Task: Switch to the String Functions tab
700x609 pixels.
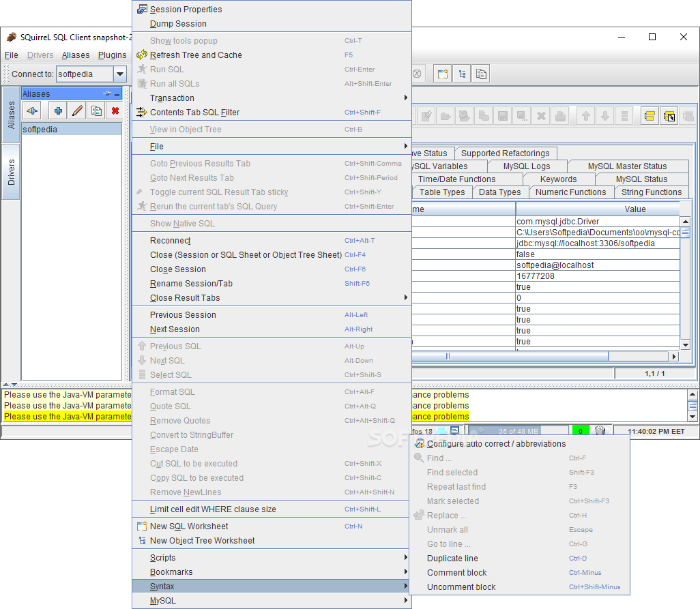Action: [x=652, y=192]
